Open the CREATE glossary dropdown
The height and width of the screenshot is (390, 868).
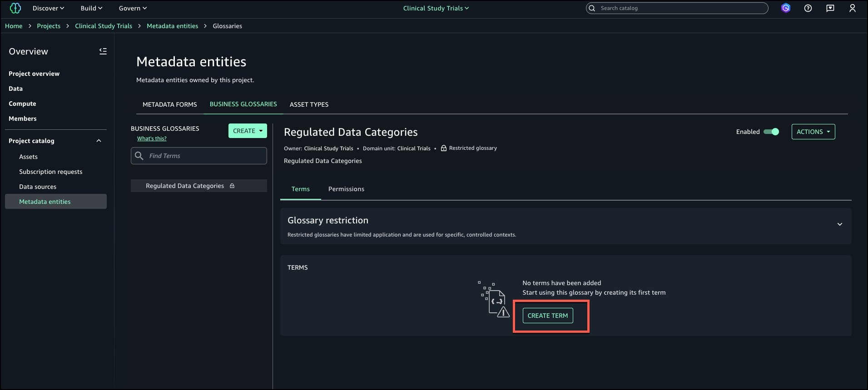pos(248,131)
